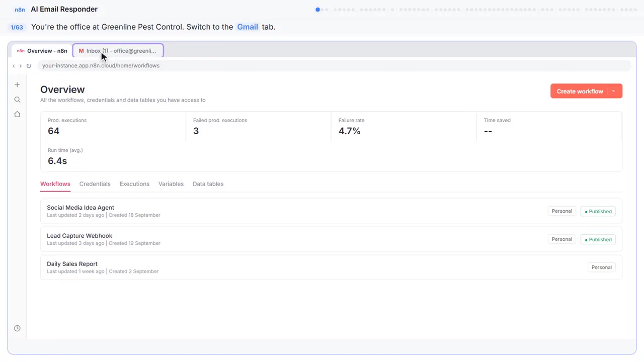
Task: Click the Time saved stat card
Action: [x=549, y=127]
